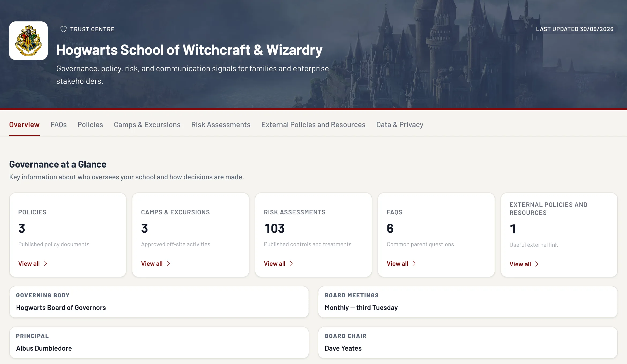Image resolution: width=627 pixels, height=364 pixels.
Task: View all useful external links
Action: (x=524, y=264)
